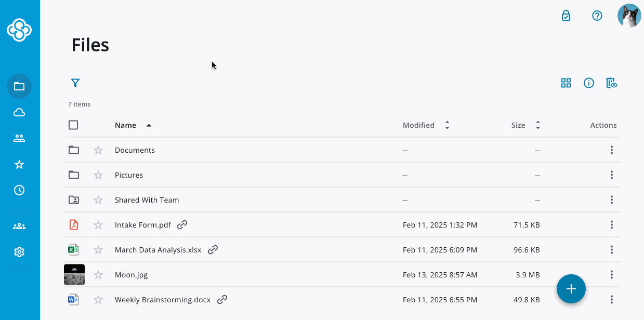The height and width of the screenshot is (320, 644).
Task: Open the help question mark icon
Action: 597,16
